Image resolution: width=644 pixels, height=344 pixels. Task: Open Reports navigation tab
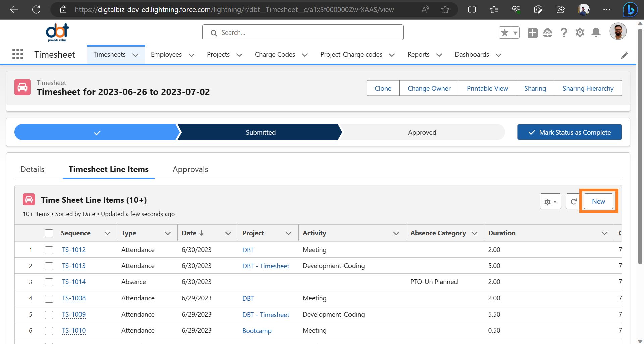click(x=419, y=54)
